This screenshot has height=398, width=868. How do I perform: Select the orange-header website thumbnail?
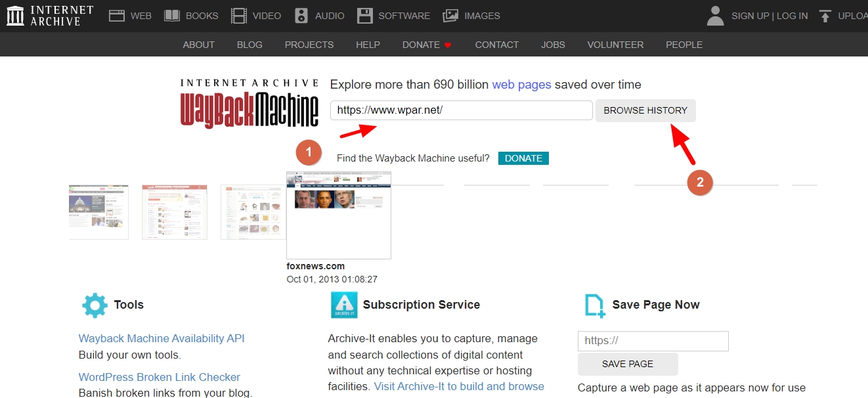(175, 212)
